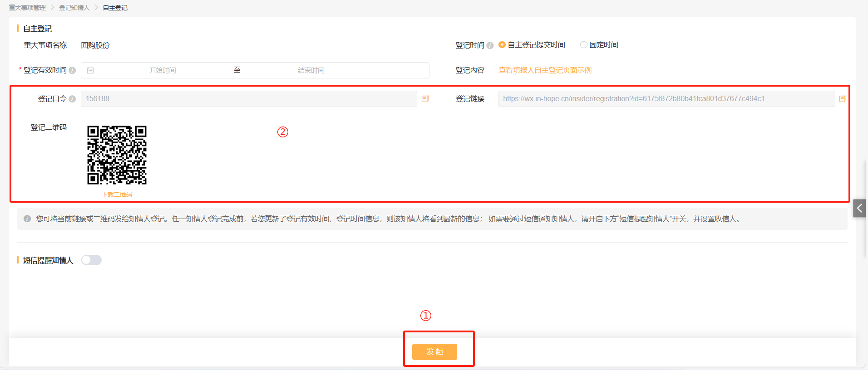Click info icon in the notice banner
Viewport: 868px width, 370px height.
coord(27,219)
